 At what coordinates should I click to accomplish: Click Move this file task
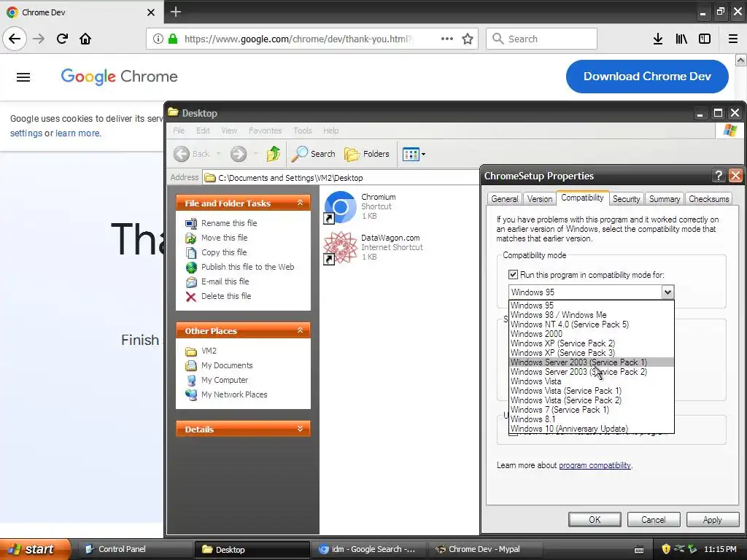[x=225, y=238]
